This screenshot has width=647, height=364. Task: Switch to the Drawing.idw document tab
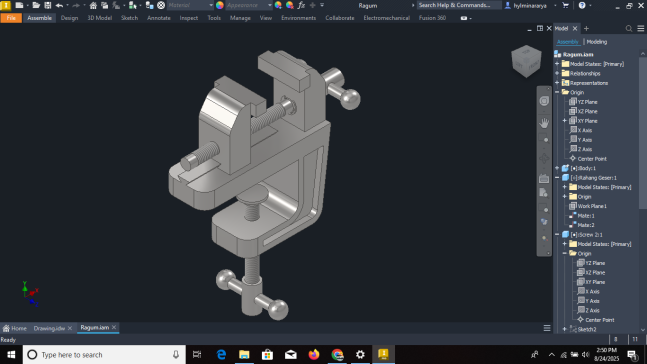[50, 329]
